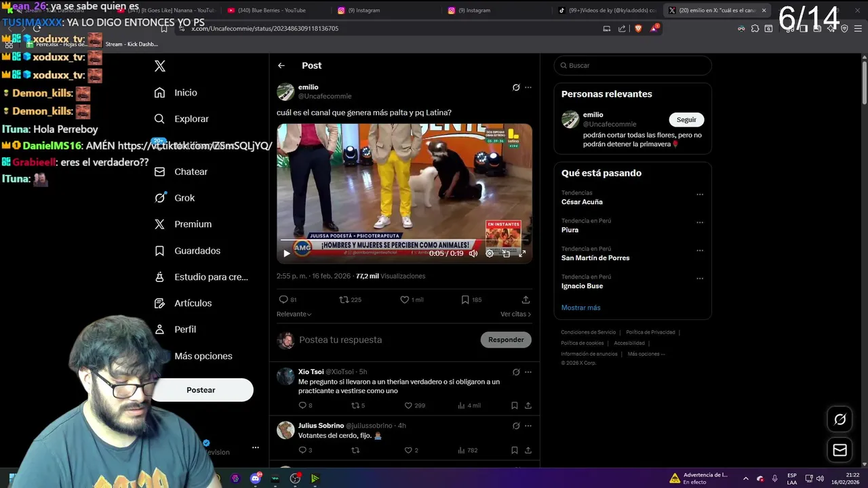868x488 pixels.
Task: Open more options on Julius Sobrino's reply
Action: (x=528, y=426)
